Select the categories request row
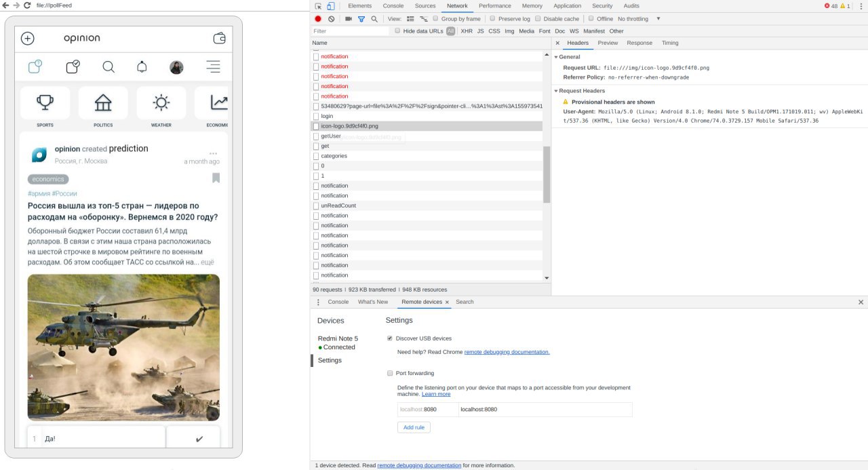 (x=427, y=156)
